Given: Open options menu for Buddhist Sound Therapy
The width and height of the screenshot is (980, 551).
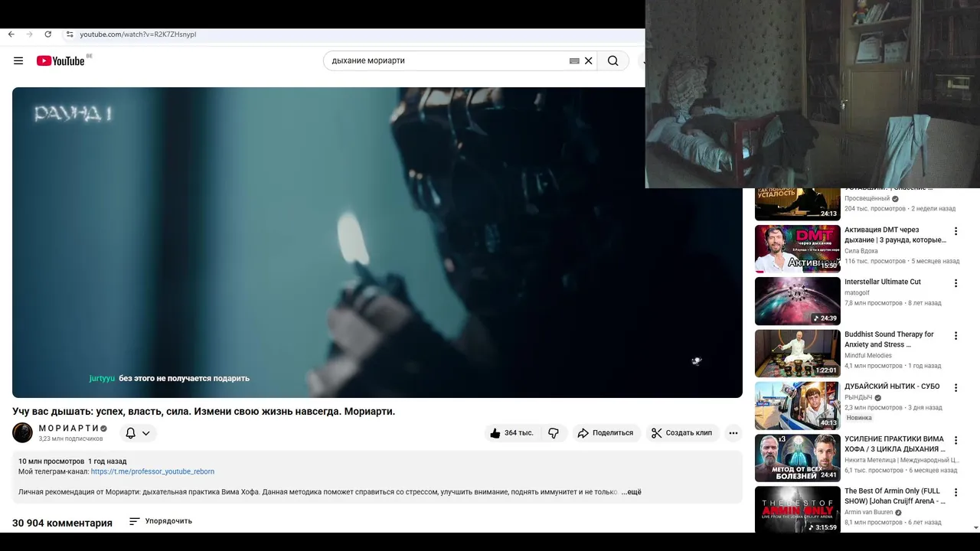Looking at the screenshot, I should coord(955,336).
